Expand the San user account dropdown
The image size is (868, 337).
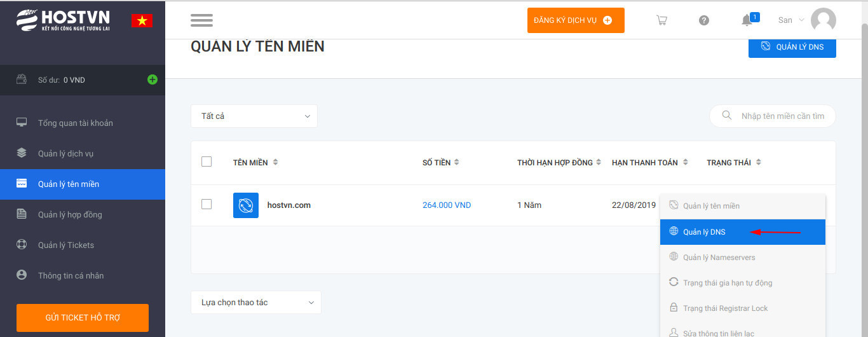point(791,20)
